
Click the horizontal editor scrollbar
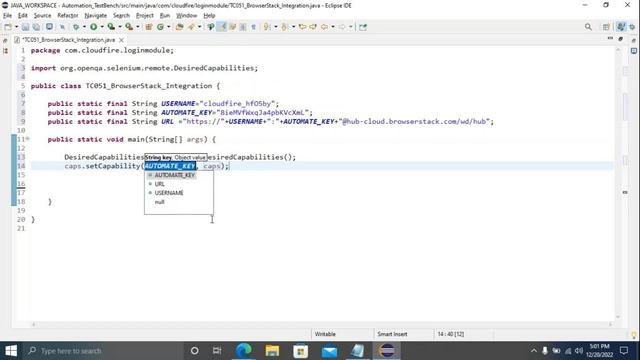point(322,324)
